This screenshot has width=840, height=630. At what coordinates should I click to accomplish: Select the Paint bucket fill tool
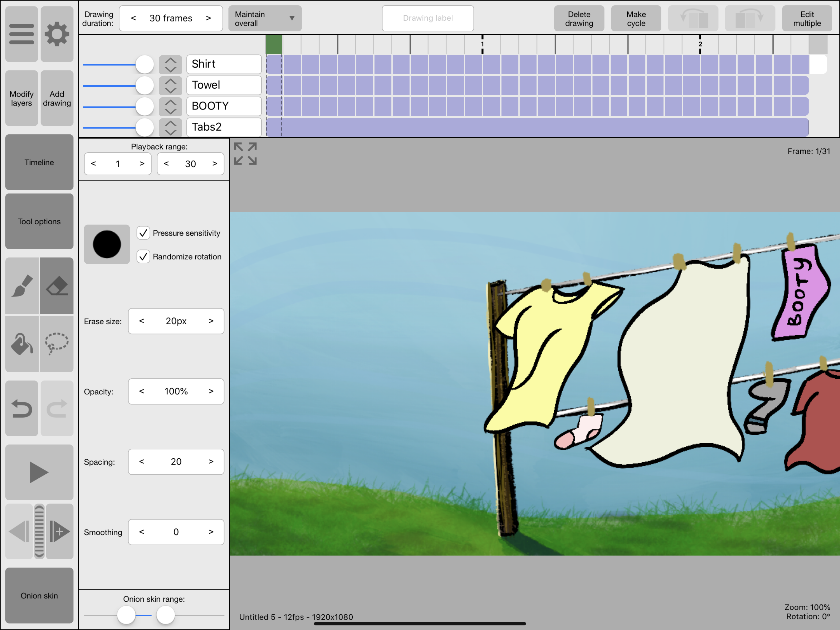22,344
